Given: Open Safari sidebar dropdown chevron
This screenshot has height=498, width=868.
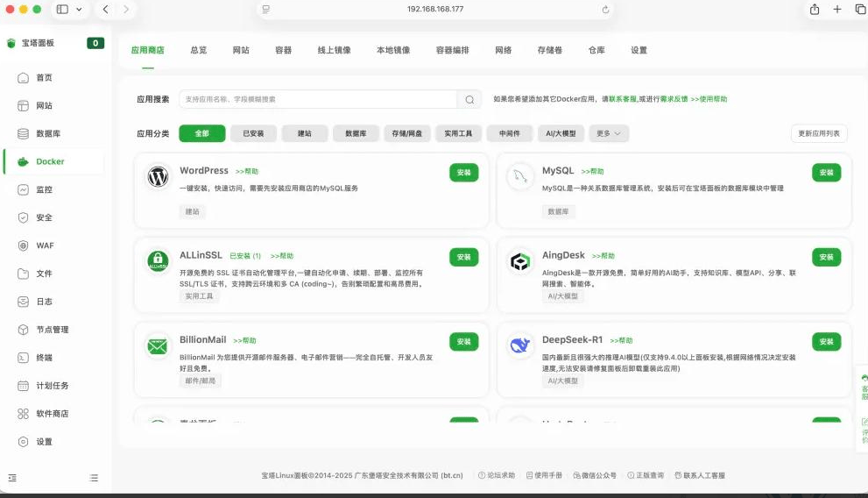Looking at the screenshot, I should tap(79, 10).
